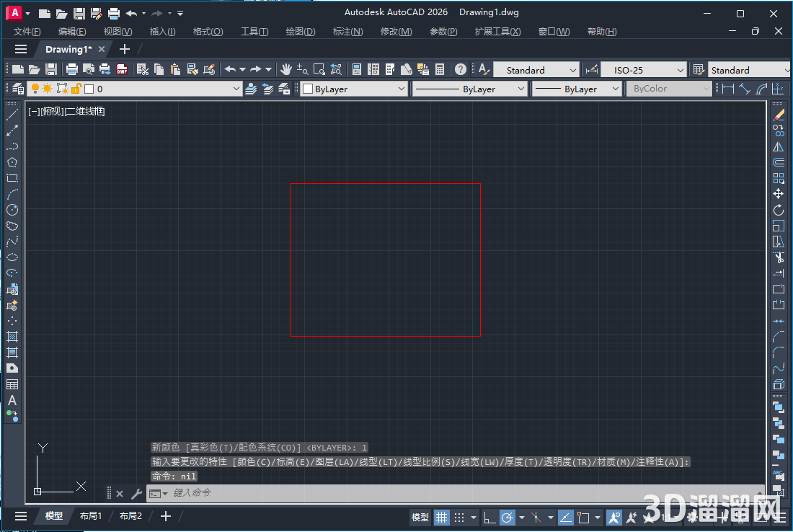Select the Spline draw tool

pyautogui.click(x=12, y=241)
